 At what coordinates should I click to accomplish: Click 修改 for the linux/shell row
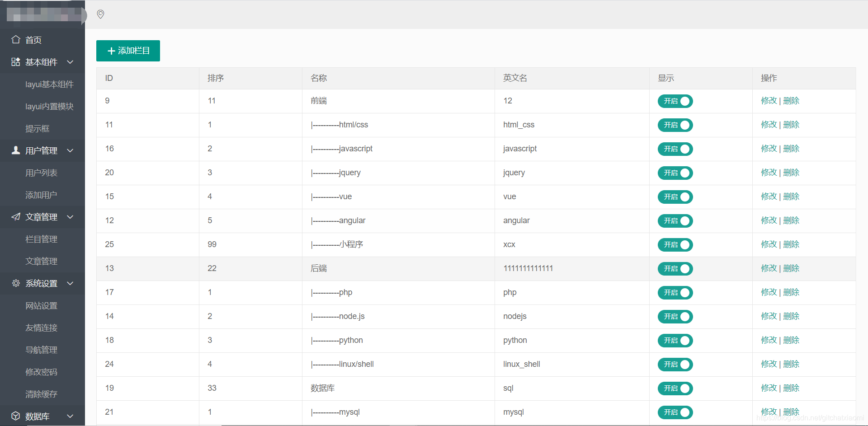(769, 364)
